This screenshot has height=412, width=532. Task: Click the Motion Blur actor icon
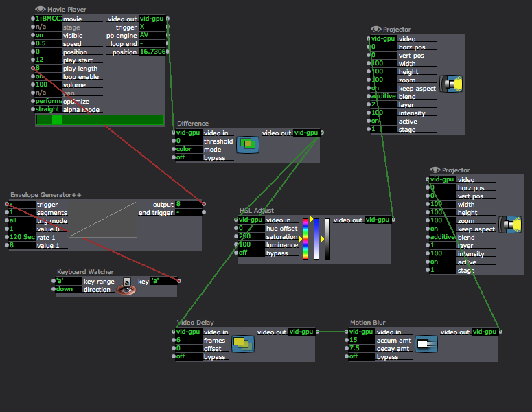(x=426, y=344)
